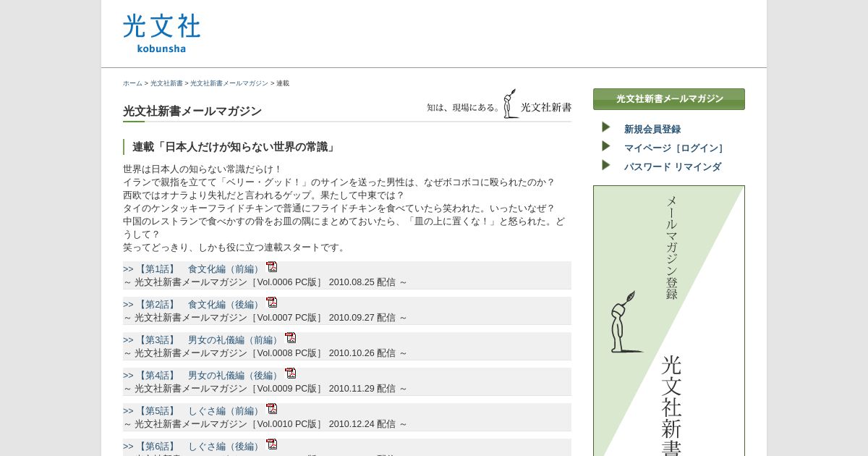Open マイページ［ログイン］ link
Viewport: 868px width, 456px height.
pos(673,148)
